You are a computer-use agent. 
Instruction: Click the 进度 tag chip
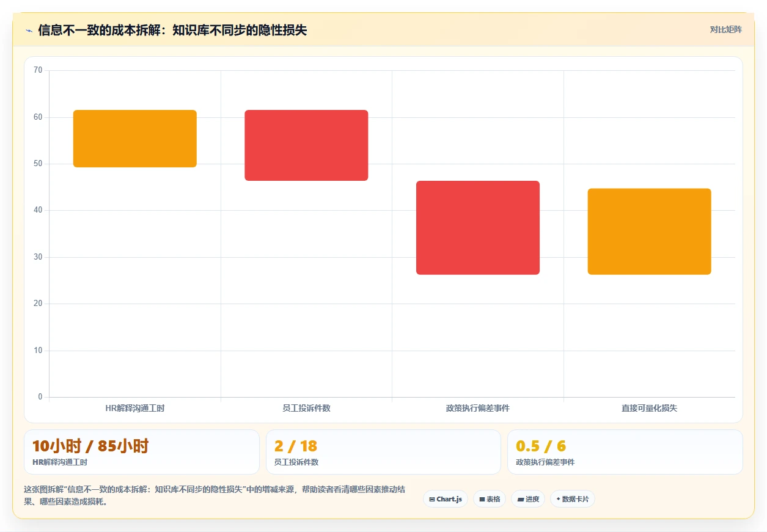pos(528,499)
